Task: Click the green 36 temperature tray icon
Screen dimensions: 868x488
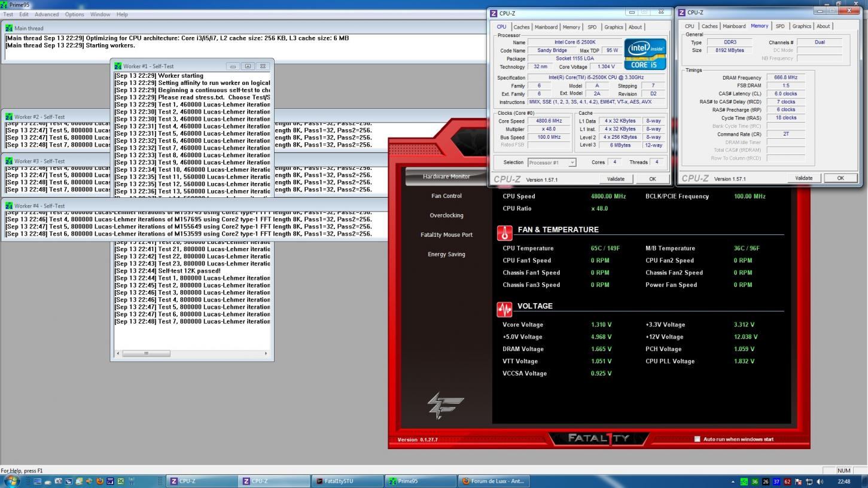Action: [755, 481]
